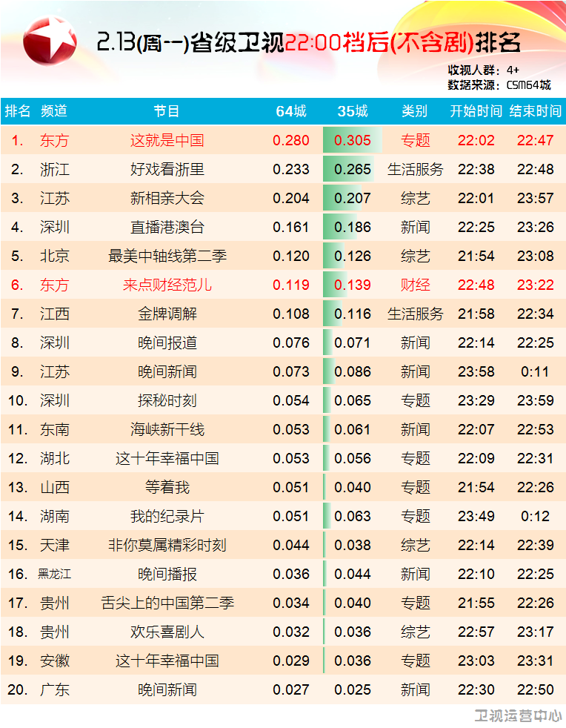
Task: Click the red star Dragon TV logo
Action: 50,42
